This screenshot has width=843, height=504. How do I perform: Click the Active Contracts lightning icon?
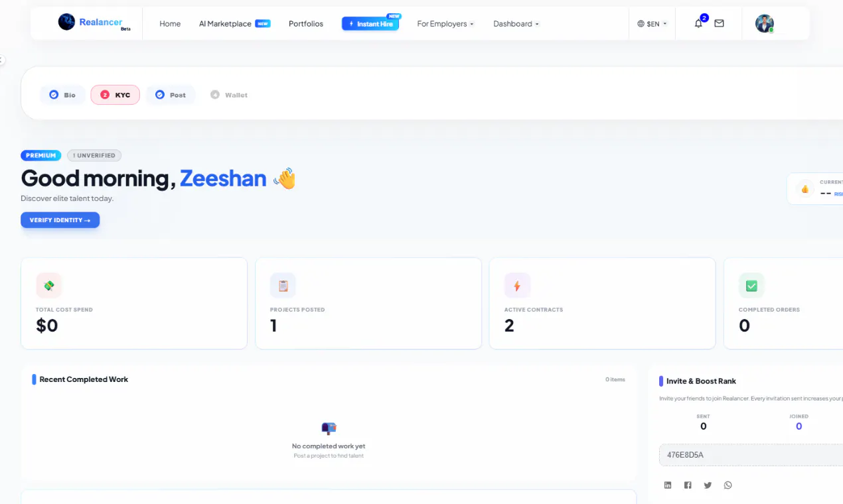coord(517,286)
